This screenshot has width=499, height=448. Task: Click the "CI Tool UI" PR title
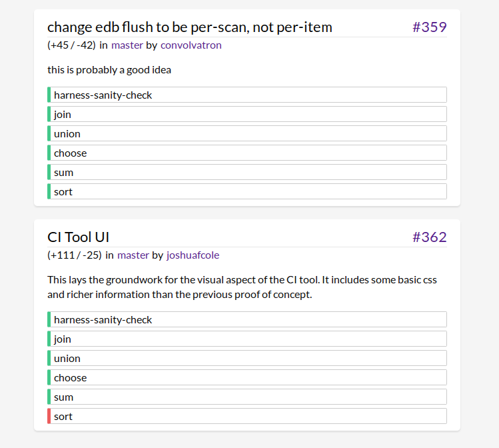[78, 237]
